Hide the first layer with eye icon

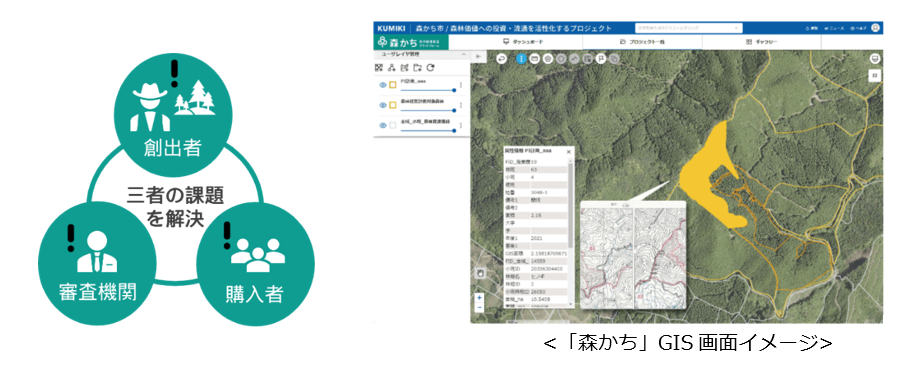(x=382, y=85)
